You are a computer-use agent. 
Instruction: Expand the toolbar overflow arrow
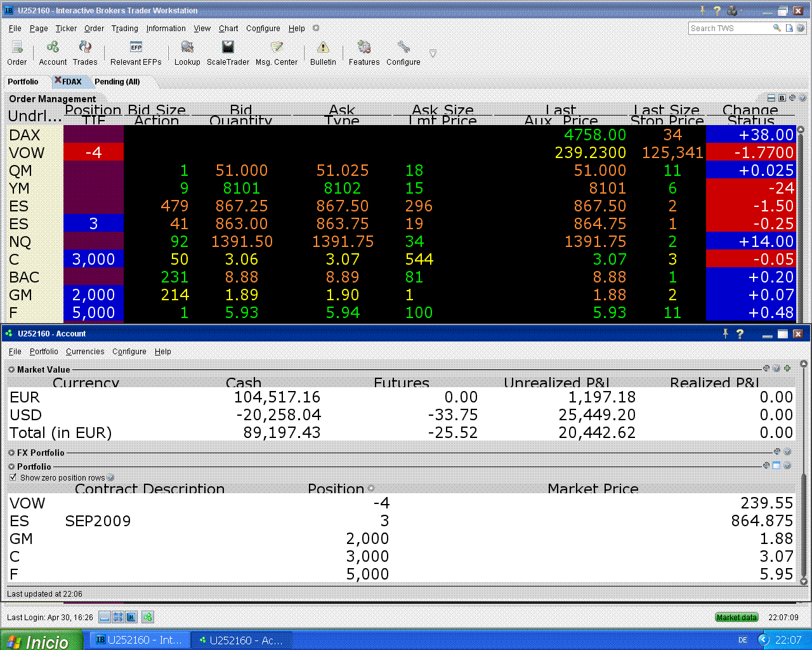coord(433,54)
